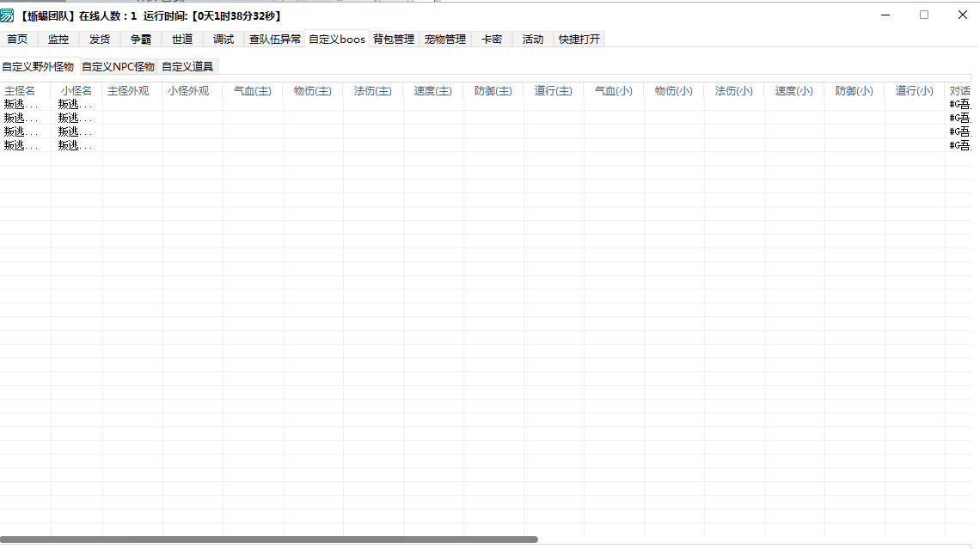Switch to the 首页 tab
This screenshot has width=980, height=549.
(17, 40)
